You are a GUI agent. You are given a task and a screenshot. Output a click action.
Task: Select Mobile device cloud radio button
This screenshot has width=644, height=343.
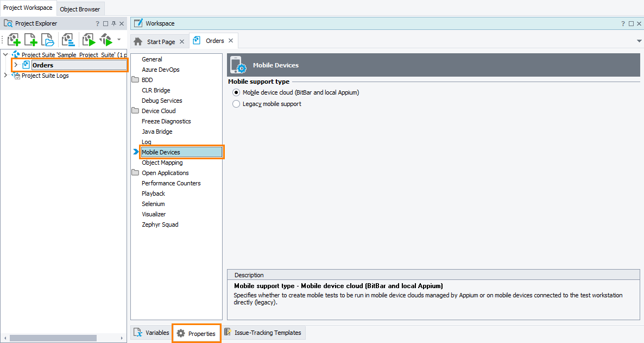236,92
